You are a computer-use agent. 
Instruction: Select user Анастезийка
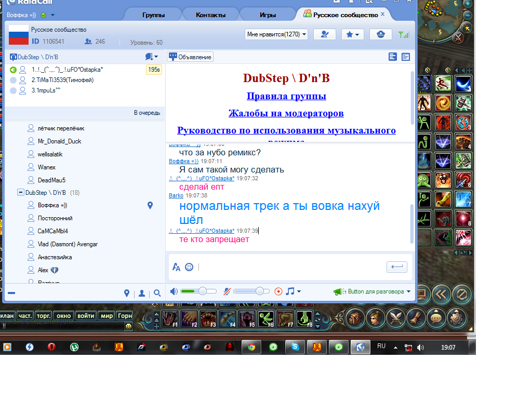click(55, 257)
